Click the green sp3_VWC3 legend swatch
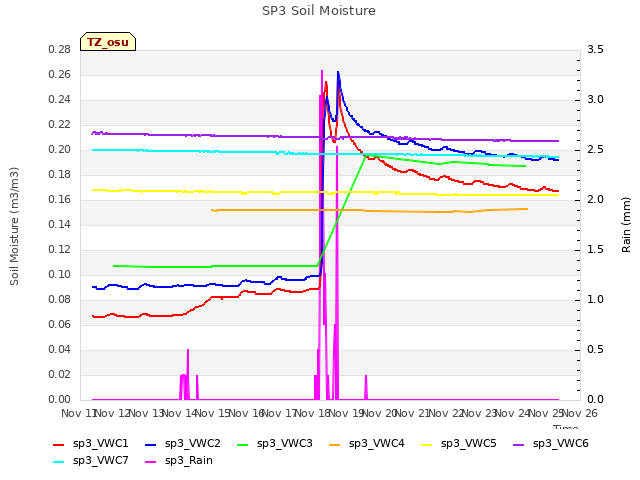This screenshot has height=480, width=640. [x=243, y=444]
